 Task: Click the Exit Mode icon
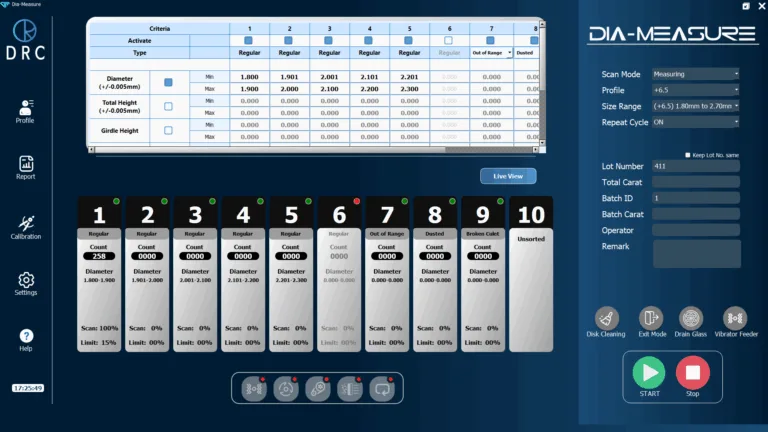651,318
